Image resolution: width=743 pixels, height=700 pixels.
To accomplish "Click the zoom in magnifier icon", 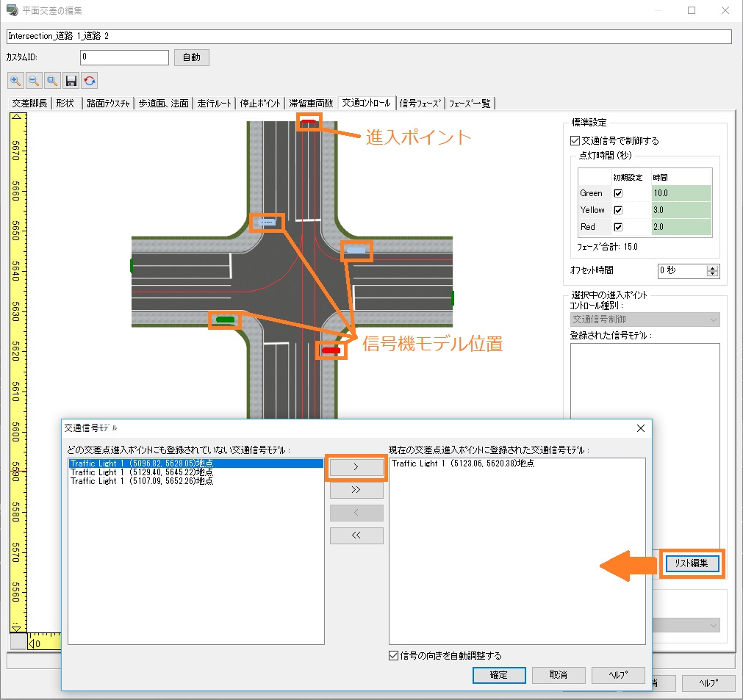I will pyautogui.click(x=15, y=81).
